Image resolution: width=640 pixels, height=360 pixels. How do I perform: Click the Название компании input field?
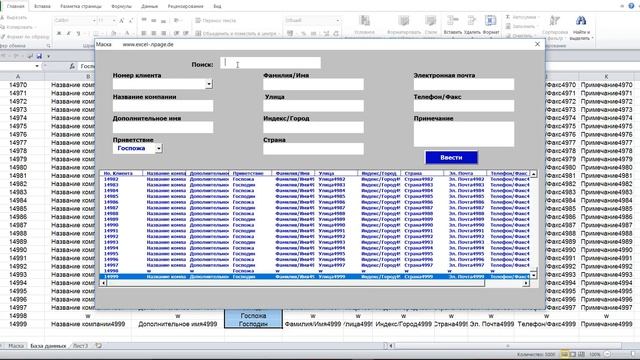(163, 106)
